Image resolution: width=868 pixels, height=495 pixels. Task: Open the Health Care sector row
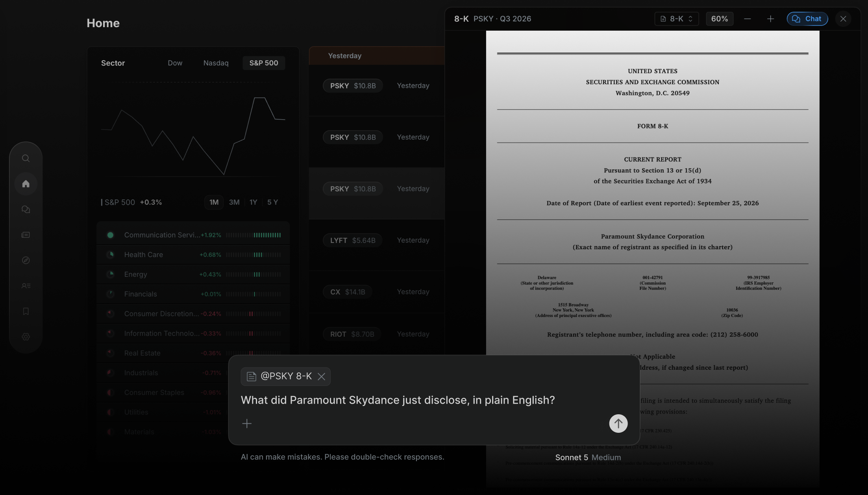click(x=193, y=255)
